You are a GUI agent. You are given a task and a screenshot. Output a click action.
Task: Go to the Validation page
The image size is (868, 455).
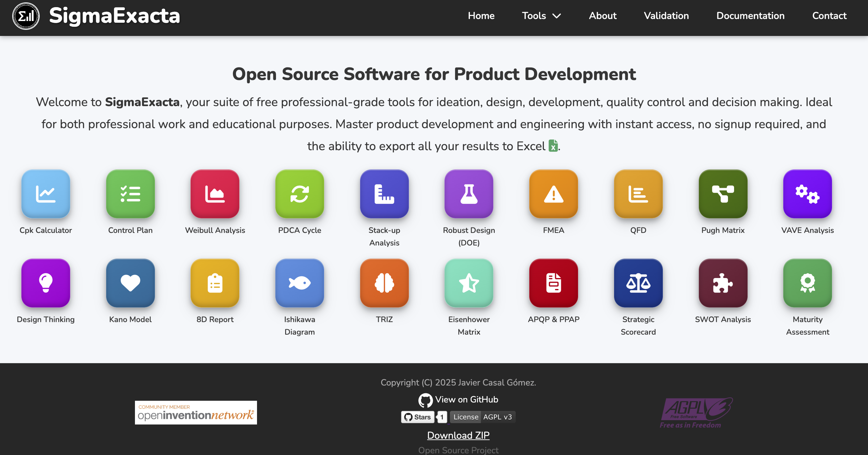pos(666,16)
